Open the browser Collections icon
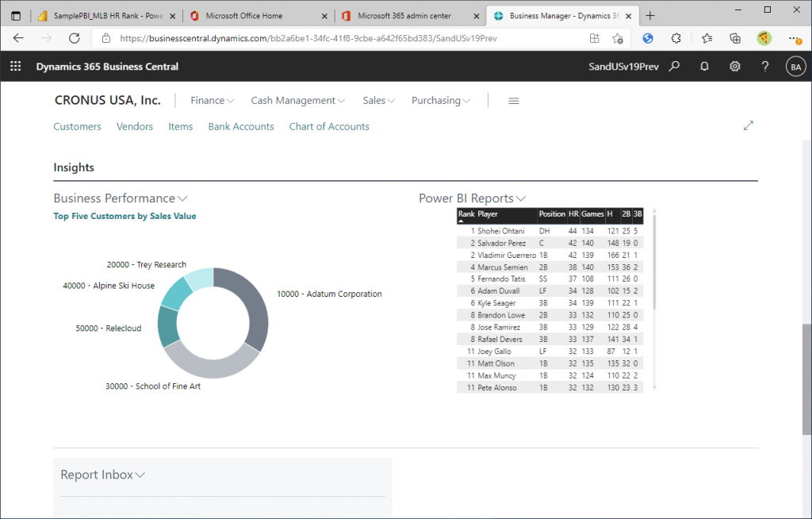Image resolution: width=812 pixels, height=519 pixels. pos(735,38)
